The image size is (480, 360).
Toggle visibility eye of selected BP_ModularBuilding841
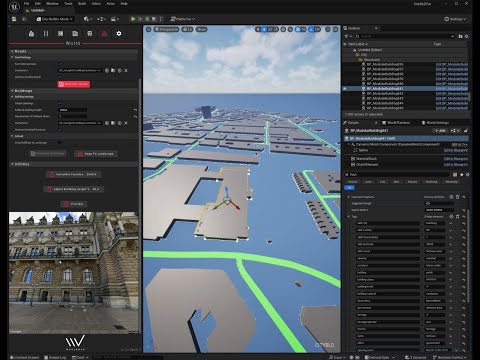[x=345, y=89]
